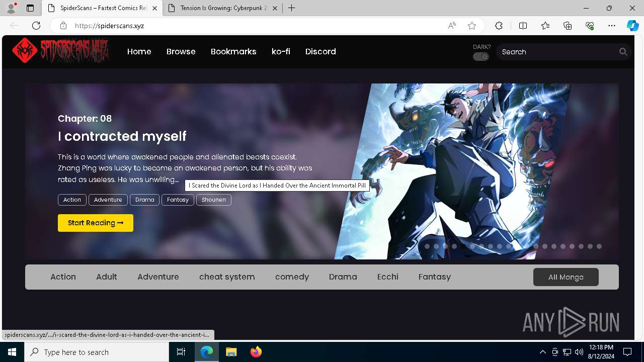This screenshot has height=362, width=644.
Task: Open the notification center icon
Action: pos(627,352)
